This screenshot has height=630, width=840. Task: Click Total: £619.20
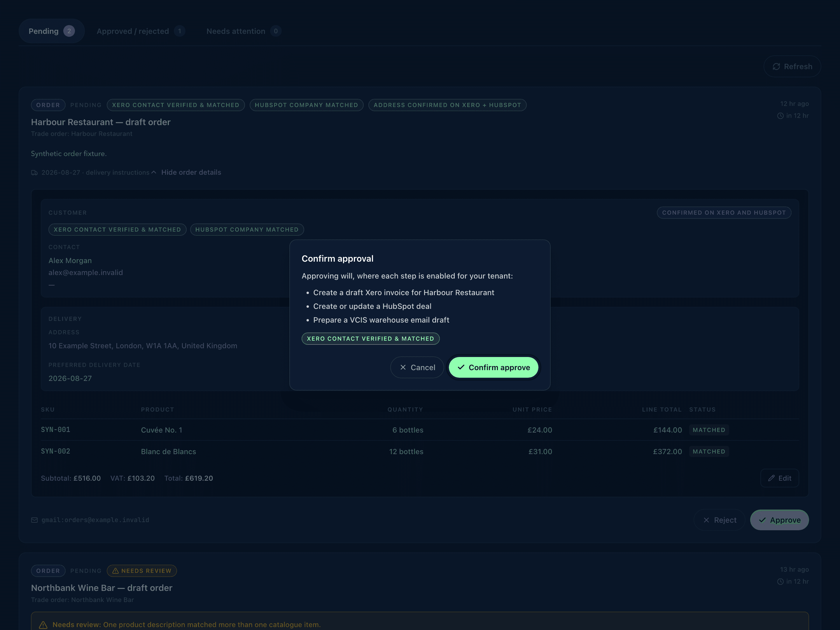point(188,478)
